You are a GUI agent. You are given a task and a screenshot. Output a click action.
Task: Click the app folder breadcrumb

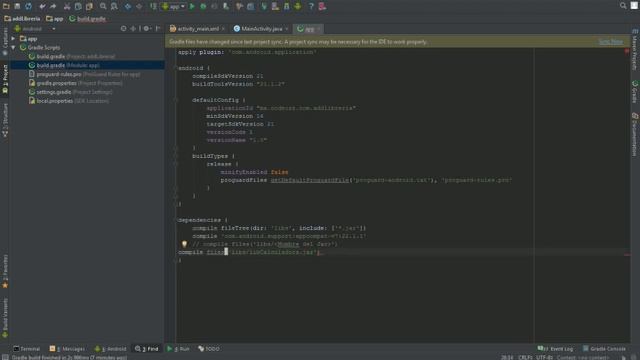click(x=55, y=19)
